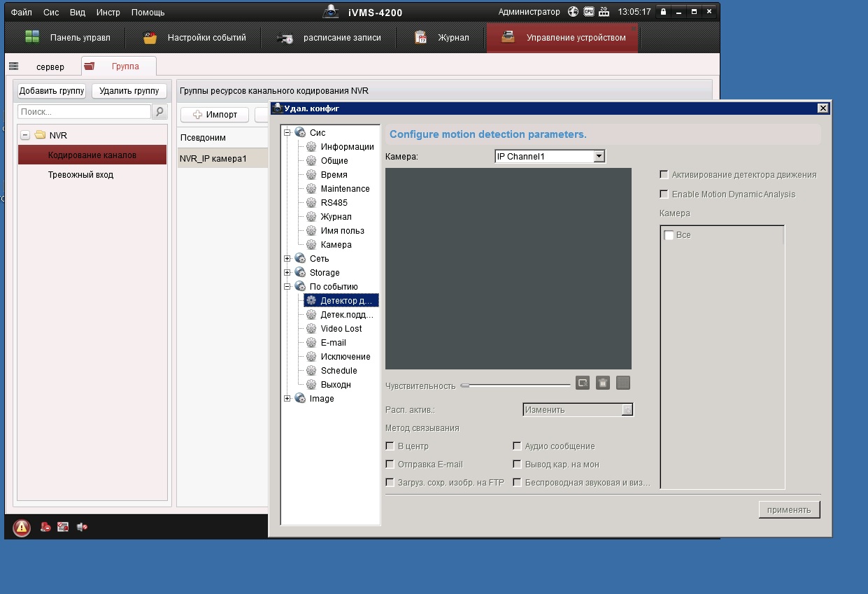Click the muted speaker icon at bottom
The height and width of the screenshot is (594, 868).
(82, 528)
